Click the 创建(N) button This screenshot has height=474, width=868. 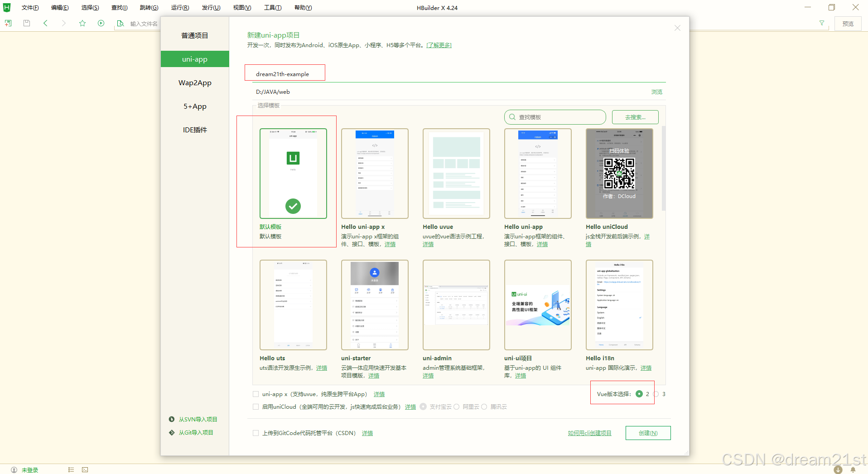(648, 433)
